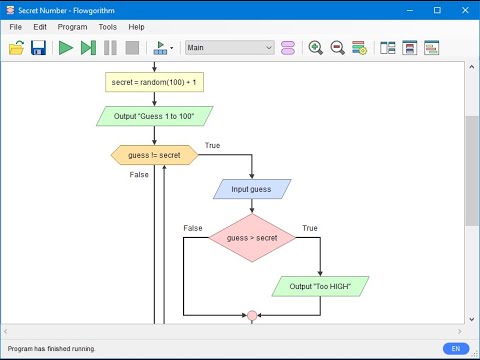480x360 pixels.
Task: Maximize the Flowgorithm window
Action: [437, 10]
